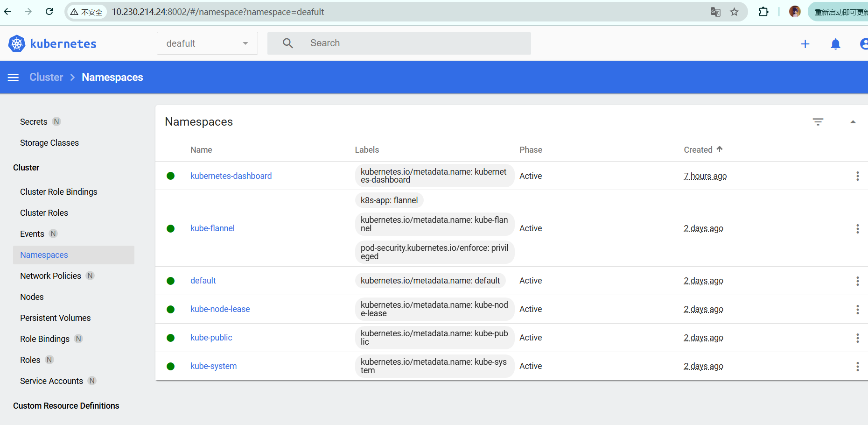Click the Namespaces breadcrumb title

click(112, 78)
